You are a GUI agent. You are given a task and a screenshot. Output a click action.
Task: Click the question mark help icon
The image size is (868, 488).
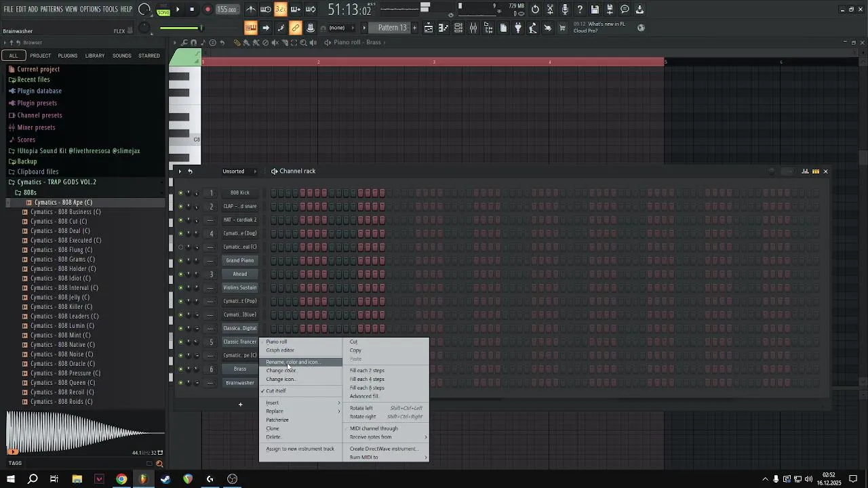point(580,9)
